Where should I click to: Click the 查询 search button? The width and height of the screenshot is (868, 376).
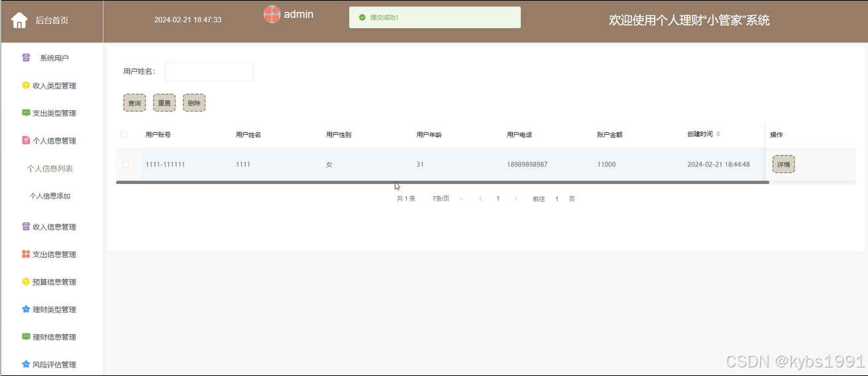coord(134,103)
